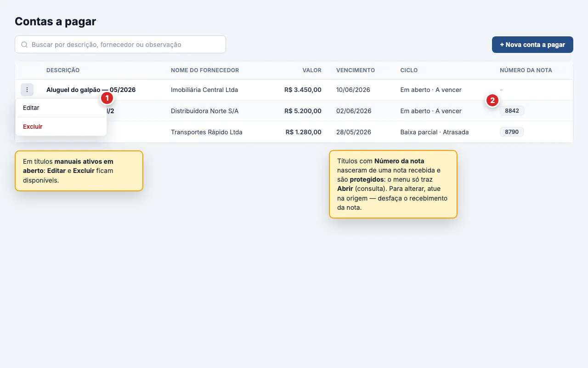
Task: Click the Nova conta a pagar button
Action: tap(532, 45)
